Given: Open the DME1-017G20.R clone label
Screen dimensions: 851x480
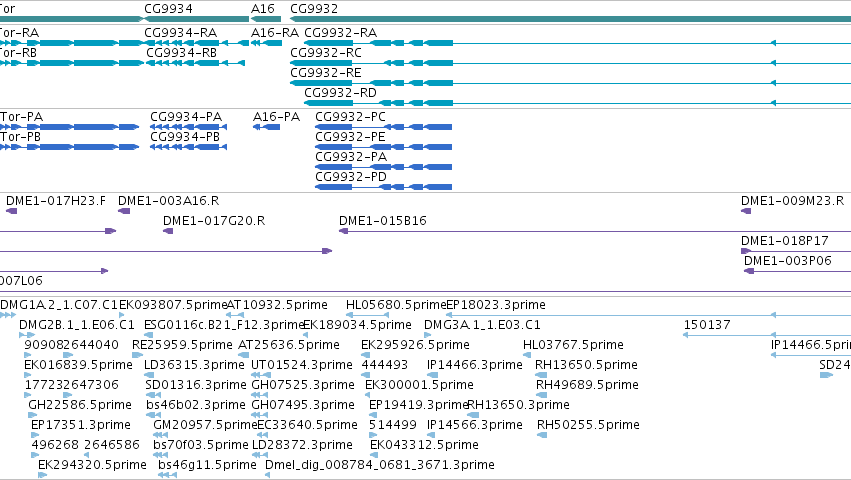Looking at the screenshot, I should (214, 221).
